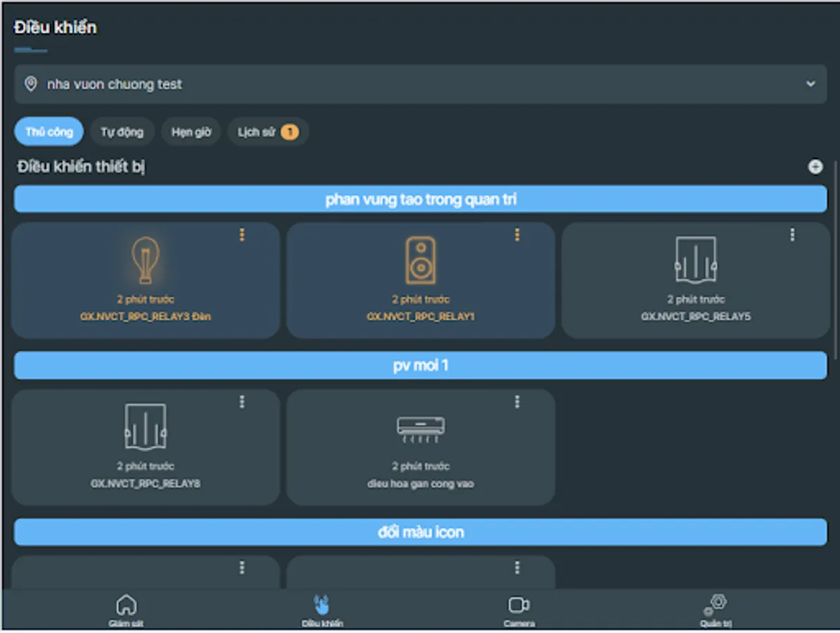Go to Giám sát home tab
The width and height of the screenshot is (840, 633).
[126, 610]
